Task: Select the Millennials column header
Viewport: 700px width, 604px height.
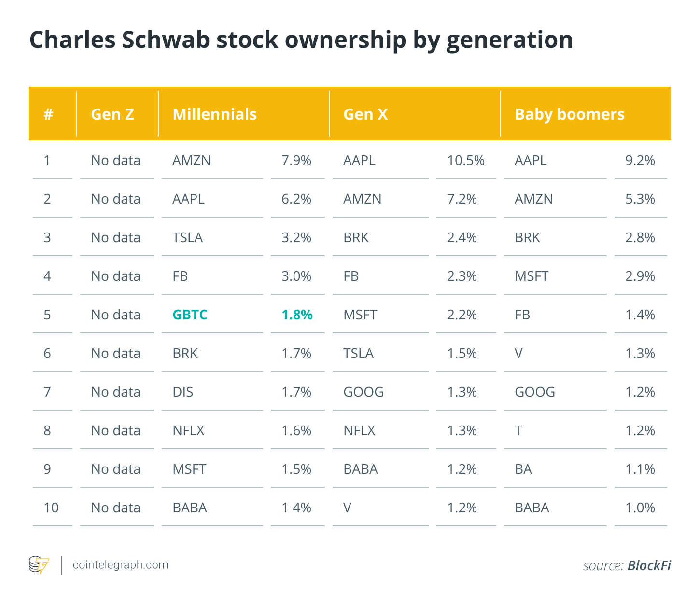Action: click(215, 114)
